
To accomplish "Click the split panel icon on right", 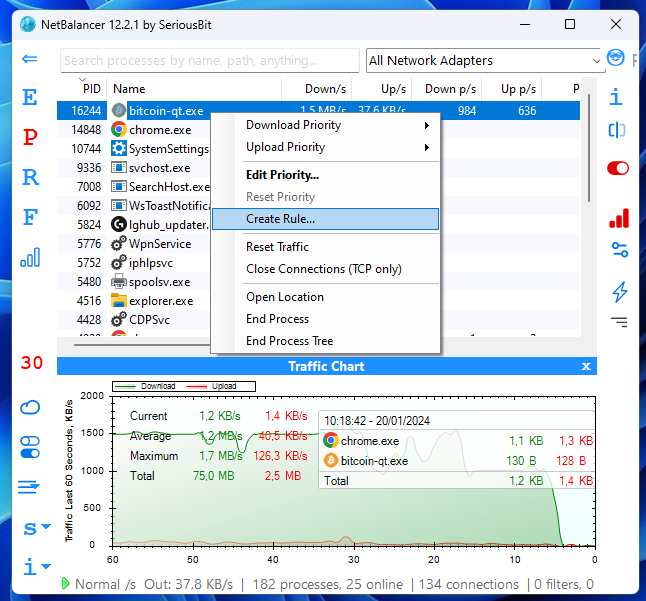I will click(617, 131).
